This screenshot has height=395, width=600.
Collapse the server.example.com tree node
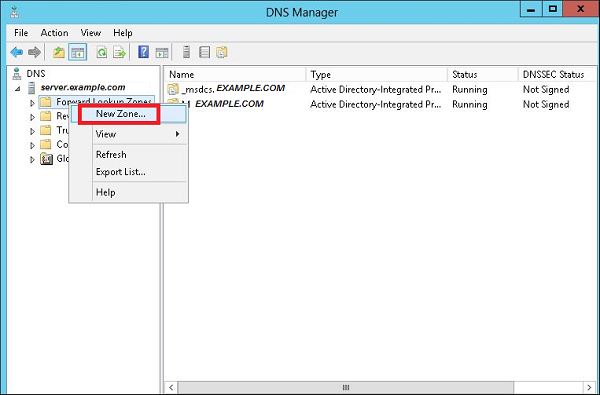(x=18, y=89)
